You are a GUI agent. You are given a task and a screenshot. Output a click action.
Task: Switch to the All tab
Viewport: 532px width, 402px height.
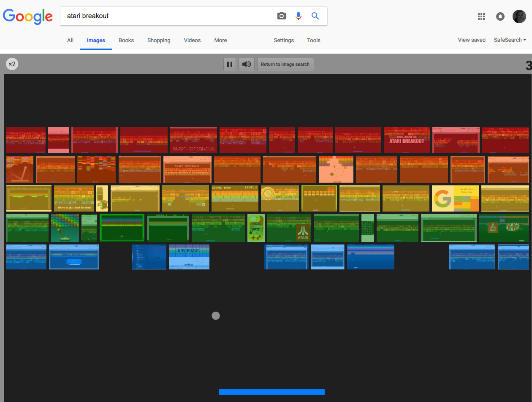pyautogui.click(x=70, y=40)
